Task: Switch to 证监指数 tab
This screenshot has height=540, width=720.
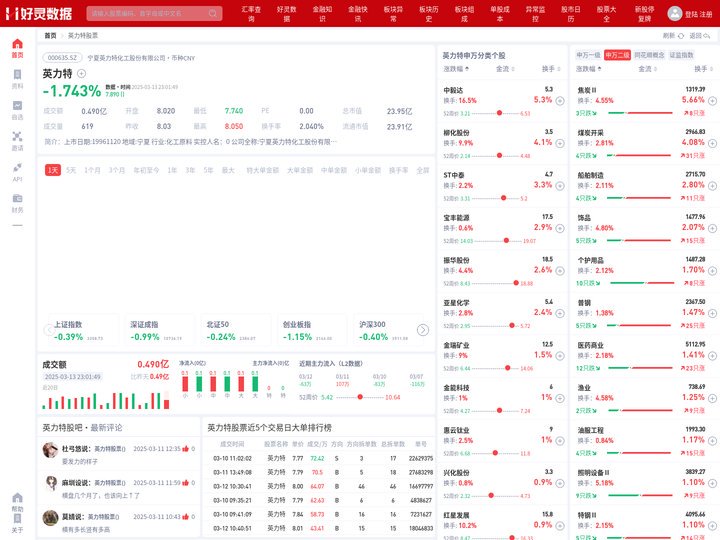Action: pos(681,55)
